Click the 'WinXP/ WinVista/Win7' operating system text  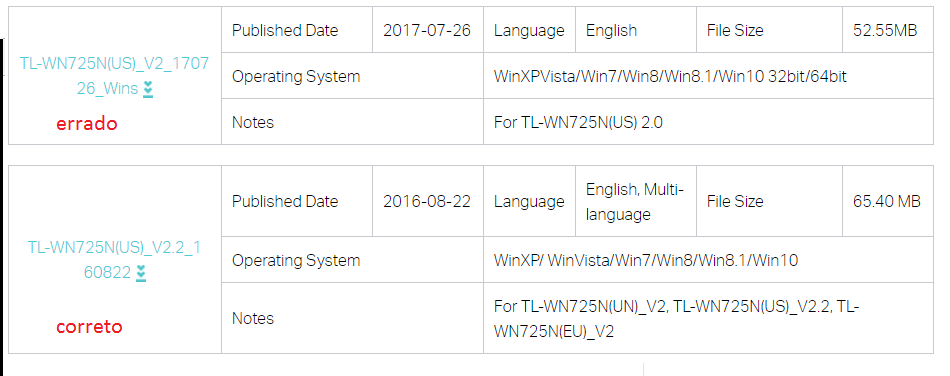point(646,260)
